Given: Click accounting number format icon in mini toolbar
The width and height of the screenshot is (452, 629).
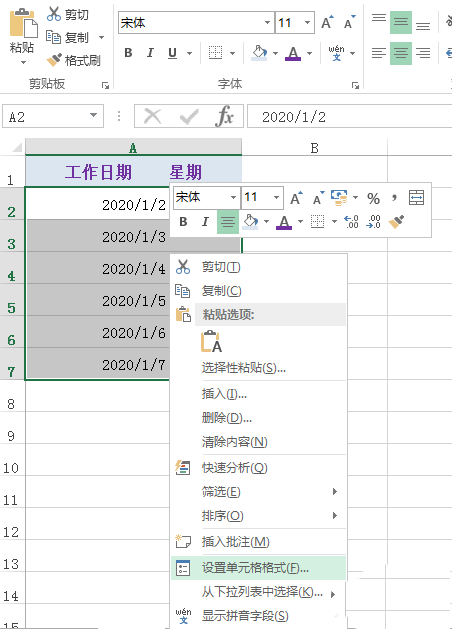Looking at the screenshot, I should 339,198.
